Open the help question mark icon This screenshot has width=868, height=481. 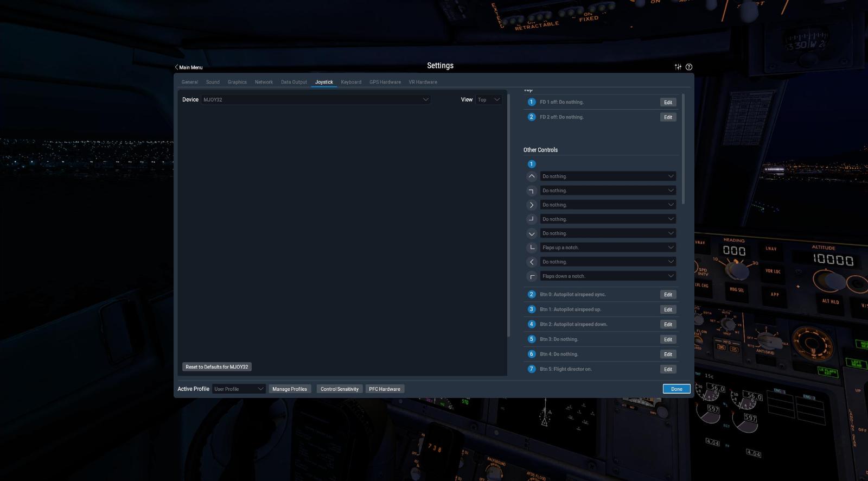tap(689, 67)
